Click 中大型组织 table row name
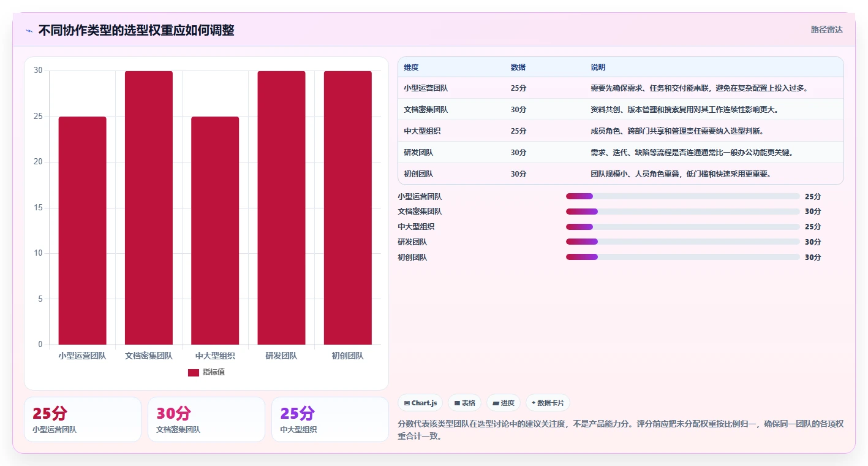This screenshot has height=466, width=868. (x=422, y=131)
